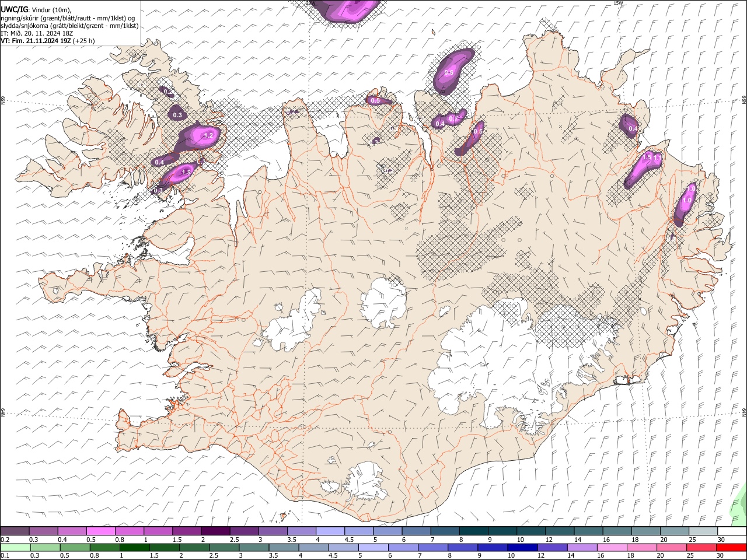Click the round white Hofsjökull glacier
747x560 pixels.
click(x=384, y=302)
